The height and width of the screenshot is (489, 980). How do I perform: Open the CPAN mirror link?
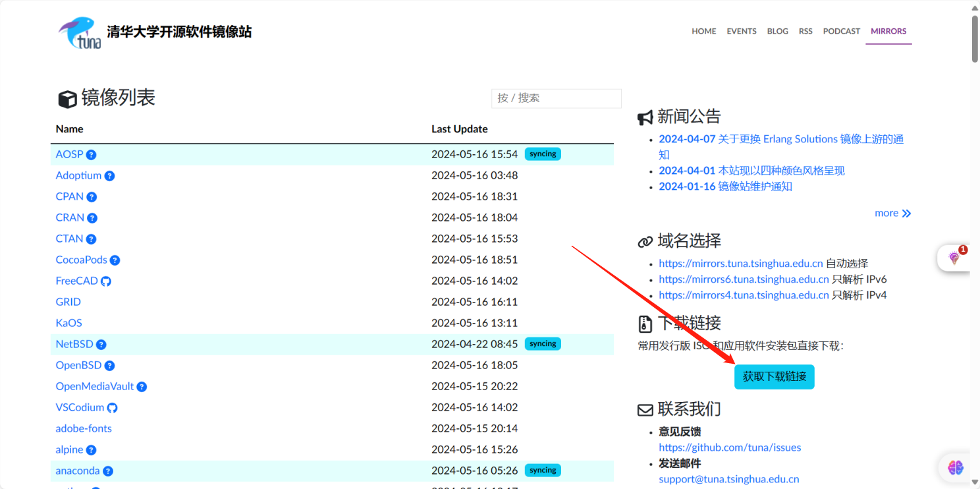click(70, 196)
